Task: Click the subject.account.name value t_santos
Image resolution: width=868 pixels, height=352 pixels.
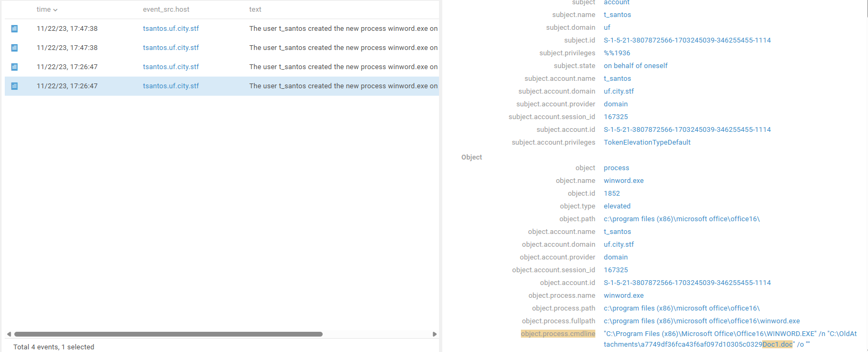Action: (618, 79)
